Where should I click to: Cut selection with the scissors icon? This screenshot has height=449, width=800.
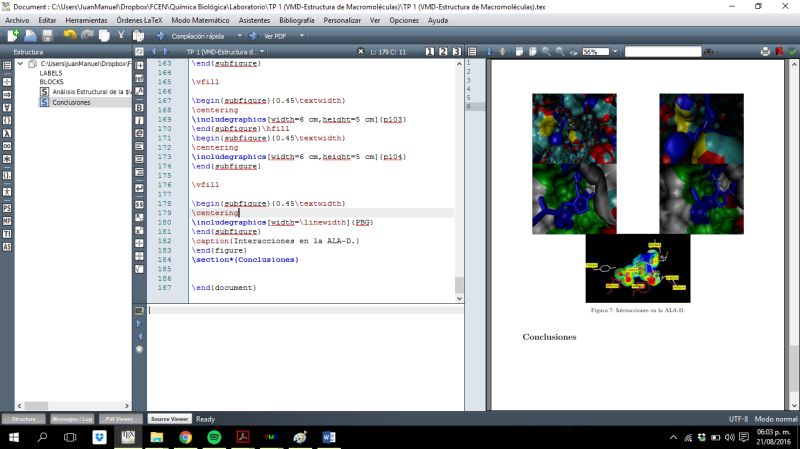[121, 36]
